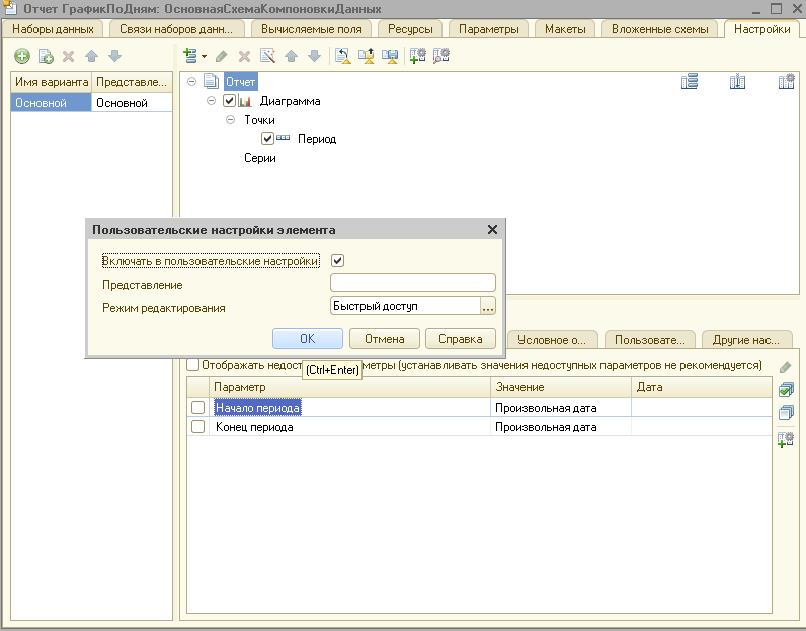Click the 'Представление' input field
The width and height of the screenshot is (806, 631).
[412, 283]
